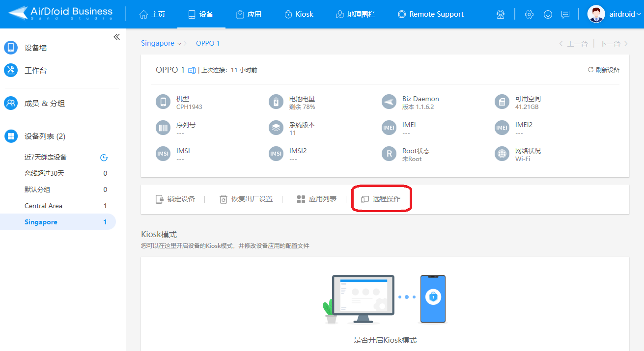Open the 地理围栏 geofence tab
The height and width of the screenshot is (351, 644).
tap(355, 14)
